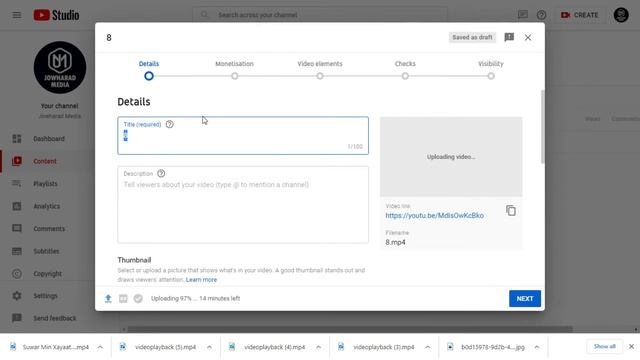Go to the Details step
The width and height of the screenshot is (640, 360).
(x=149, y=70)
